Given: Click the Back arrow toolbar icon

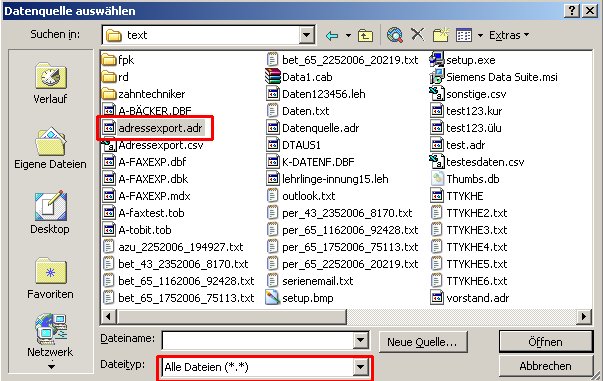Looking at the screenshot, I should tap(332, 35).
